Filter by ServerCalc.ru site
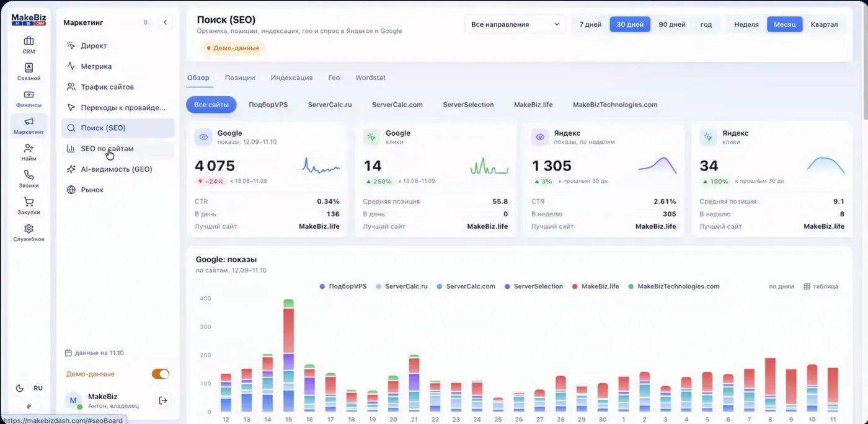The height and width of the screenshot is (424, 868). tap(330, 105)
